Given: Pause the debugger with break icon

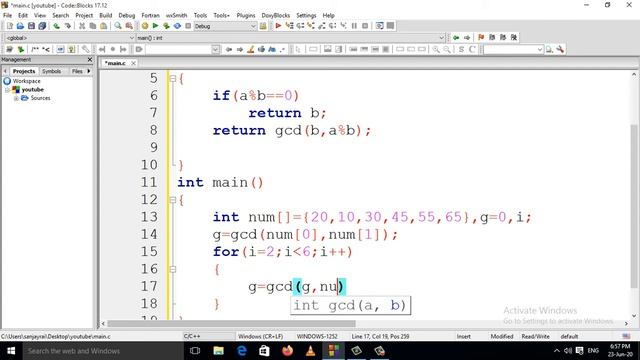Looking at the screenshot, I should [x=354, y=26].
